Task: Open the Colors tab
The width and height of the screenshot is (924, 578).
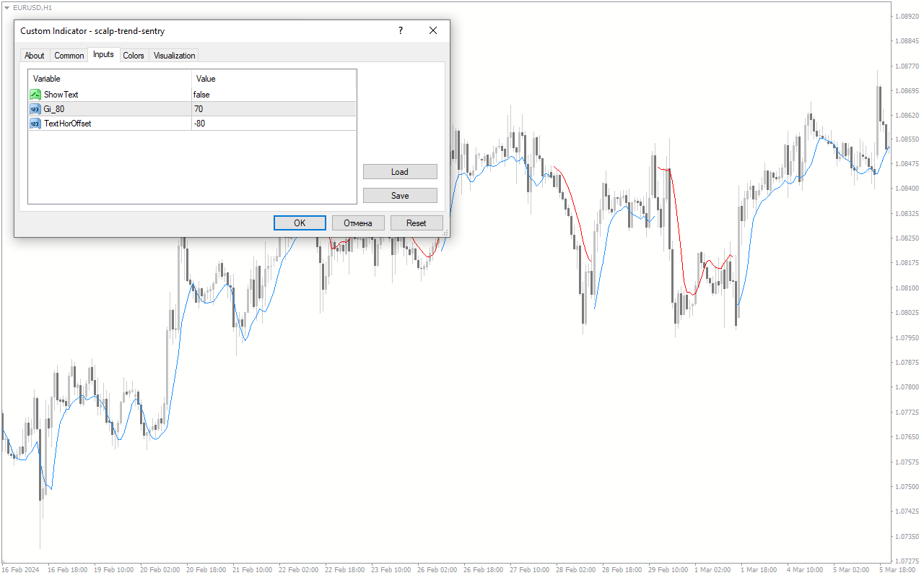Action: 134,56
